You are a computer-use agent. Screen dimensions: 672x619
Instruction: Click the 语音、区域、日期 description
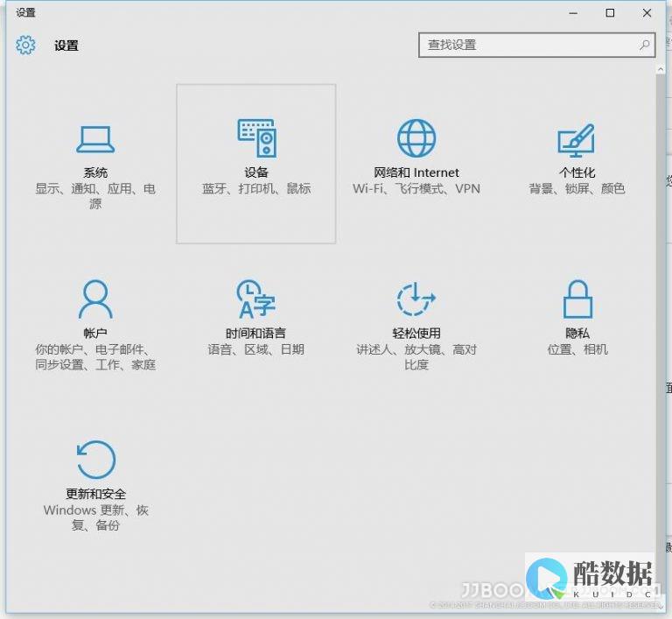(x=255, y=349)
